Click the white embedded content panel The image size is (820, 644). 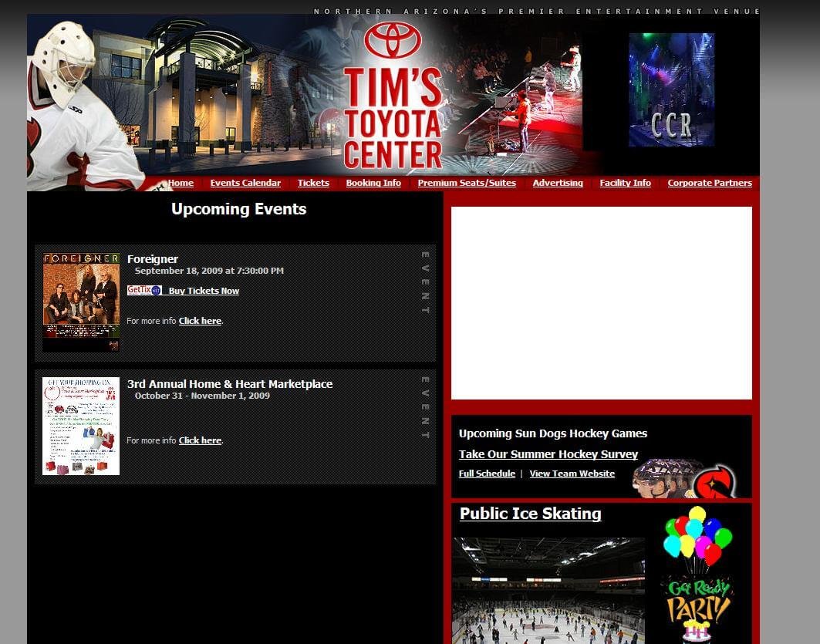[x=602, y=303]
